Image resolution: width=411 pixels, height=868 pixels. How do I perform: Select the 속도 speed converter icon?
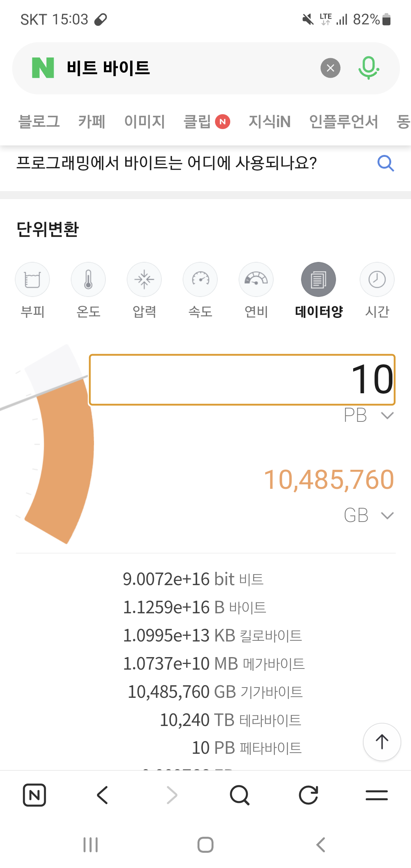(200, 280)
